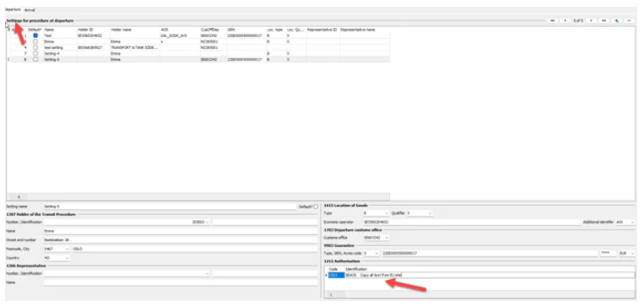
Task: Switch to the Arrival tab
Action: coord(30,10)
